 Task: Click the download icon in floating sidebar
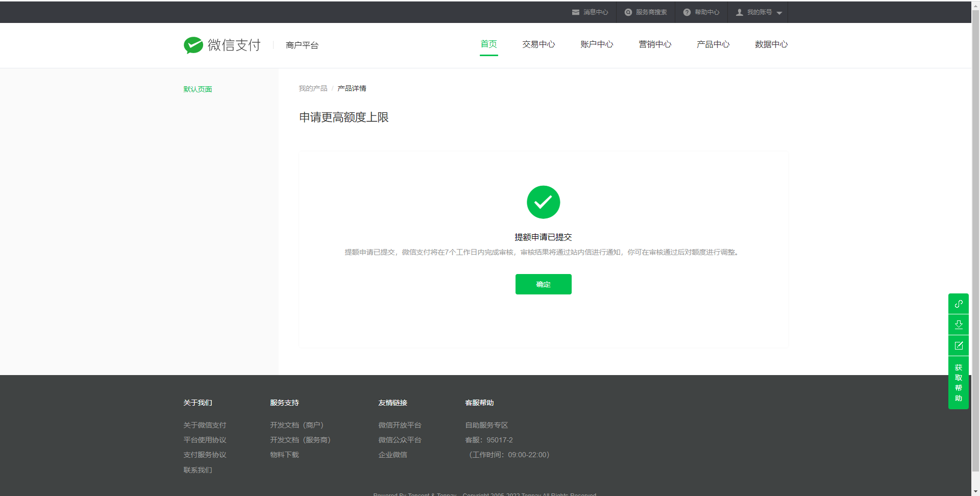959,325
